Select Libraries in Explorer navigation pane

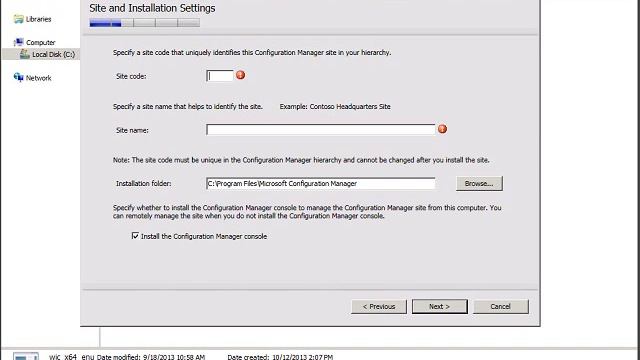point(38,19)
